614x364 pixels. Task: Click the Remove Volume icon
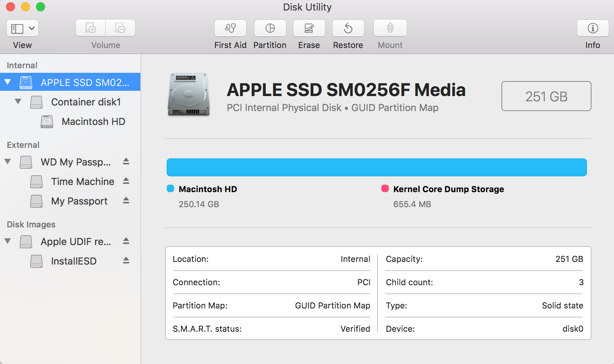[120, 28]
